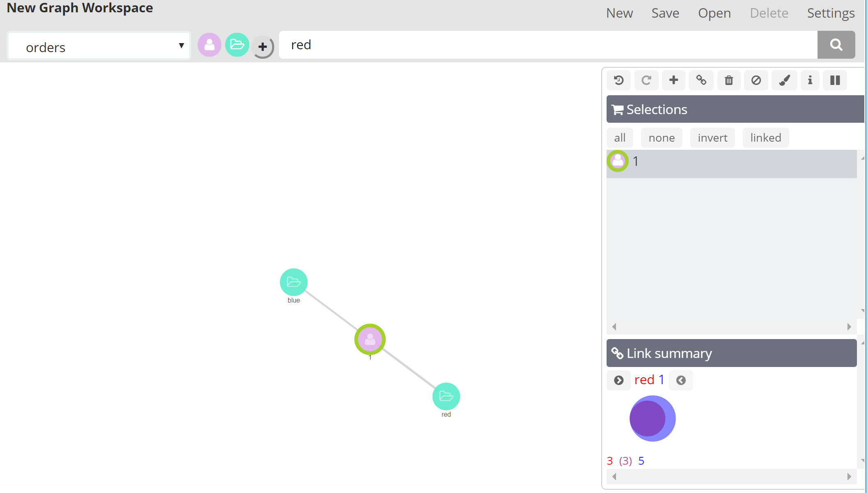
Task: Click right chevron beside red link summary
Action: [x=618, y=381]
